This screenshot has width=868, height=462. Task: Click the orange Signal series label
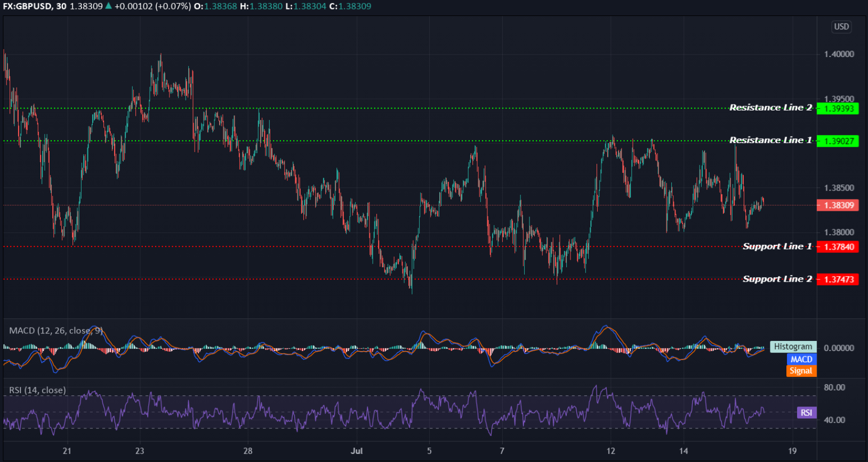(x=801, y=371)
